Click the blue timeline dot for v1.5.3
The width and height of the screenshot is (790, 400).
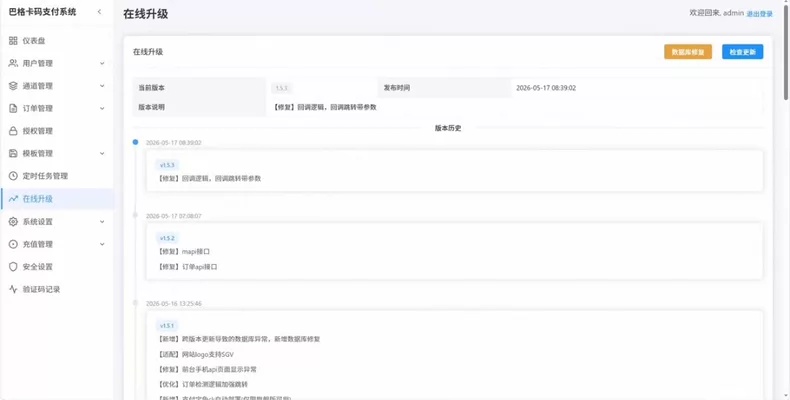[x=135, y=142]
